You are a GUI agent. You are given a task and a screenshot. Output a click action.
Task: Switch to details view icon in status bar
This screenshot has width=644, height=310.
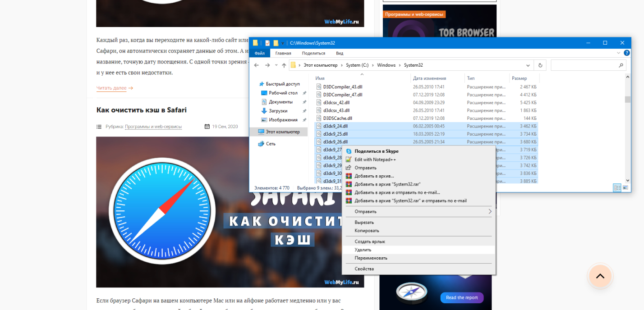point(617,187)
